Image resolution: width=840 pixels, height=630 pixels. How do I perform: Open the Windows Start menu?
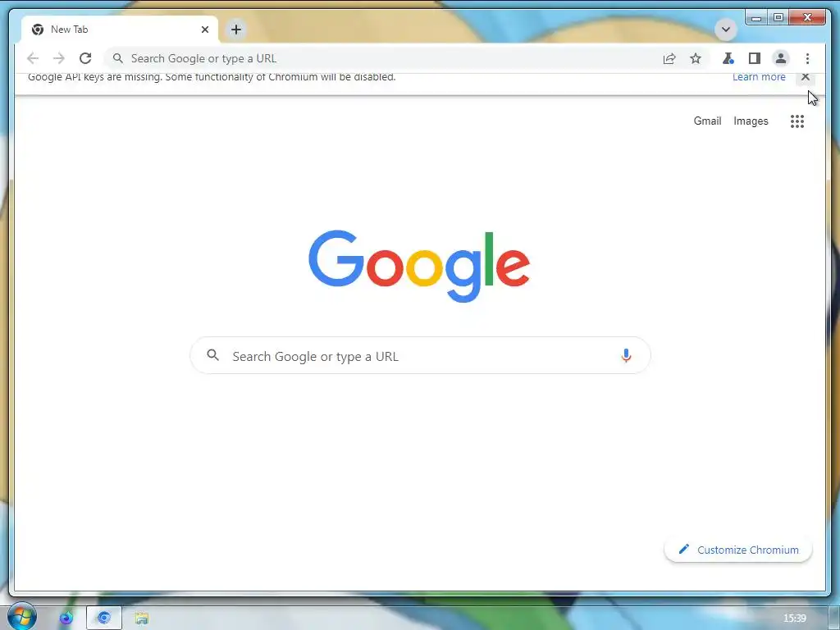(x=22, y=617)
